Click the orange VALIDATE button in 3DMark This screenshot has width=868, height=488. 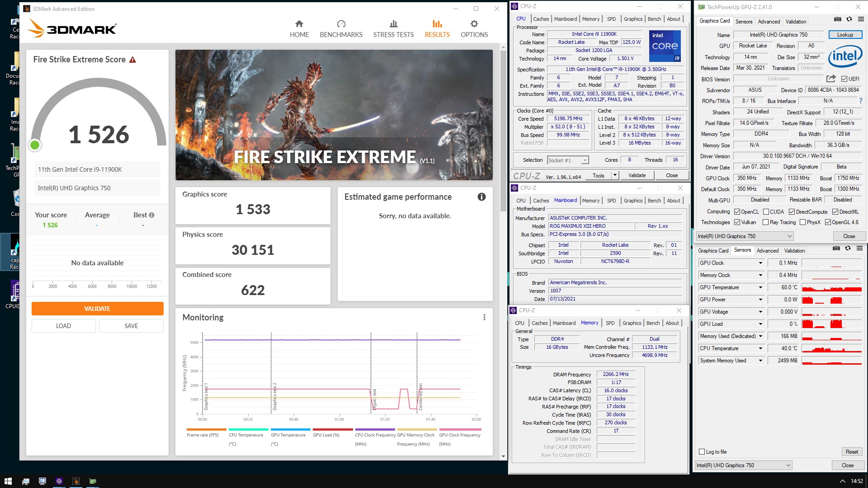pos(97,309)
